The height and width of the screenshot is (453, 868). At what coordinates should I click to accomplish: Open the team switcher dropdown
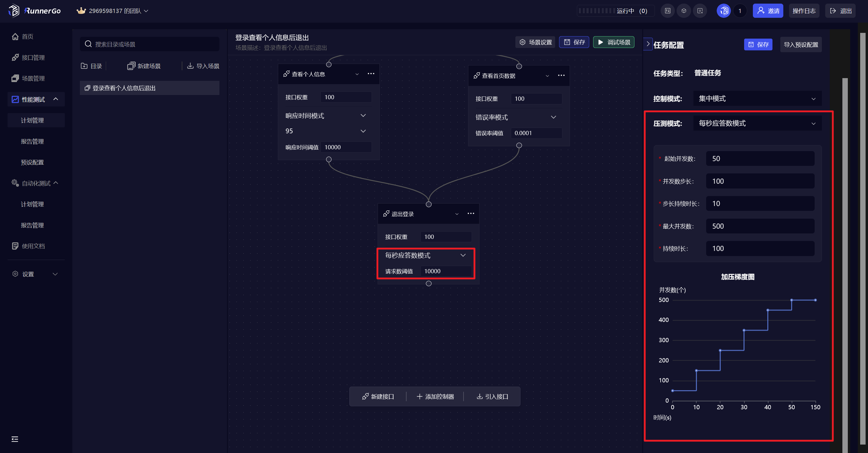pos(112,11)
